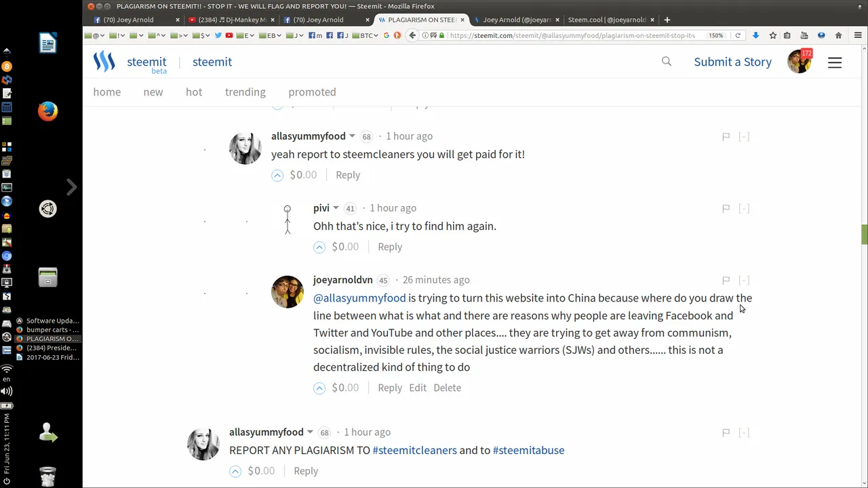Open the #steemitcleaners tag link
Viewport: 868px width, 488px height.
pyautogui.click(x=414, y=450)
